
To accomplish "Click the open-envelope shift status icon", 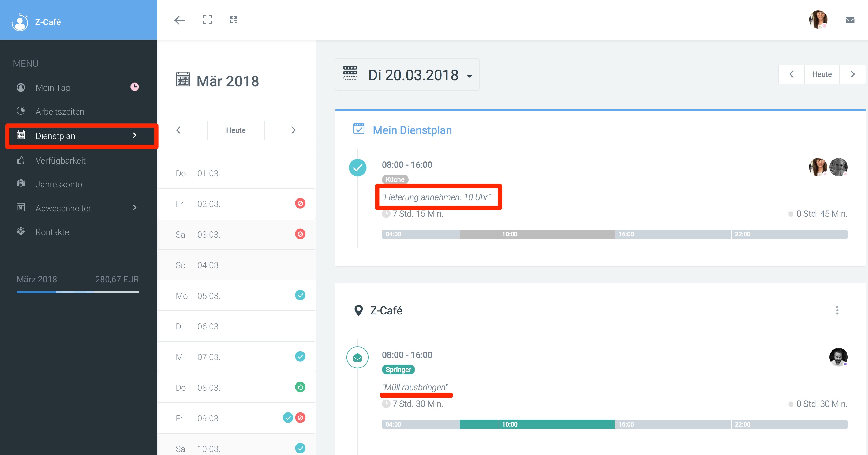I will click(x=357, y=357).
